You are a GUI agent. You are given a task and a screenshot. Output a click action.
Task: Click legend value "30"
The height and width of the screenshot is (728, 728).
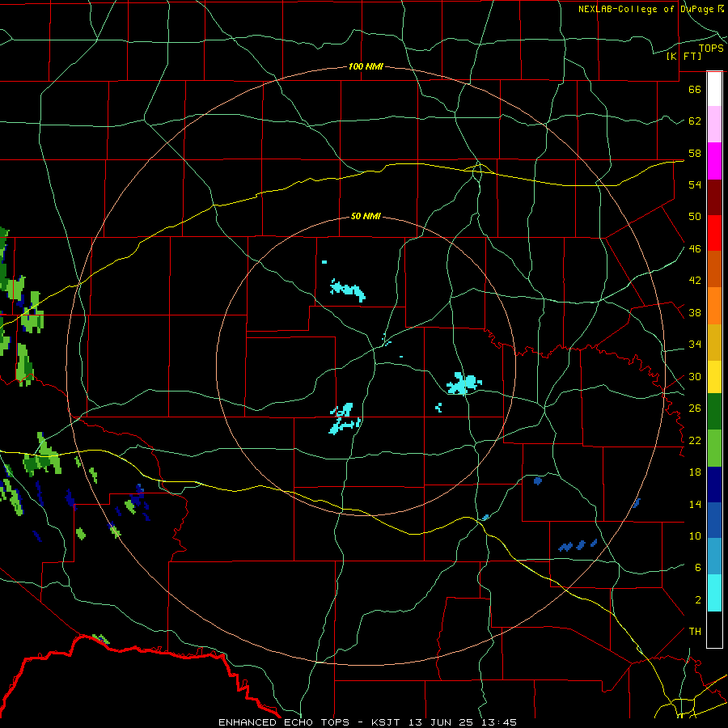click(x=695, y=376)
